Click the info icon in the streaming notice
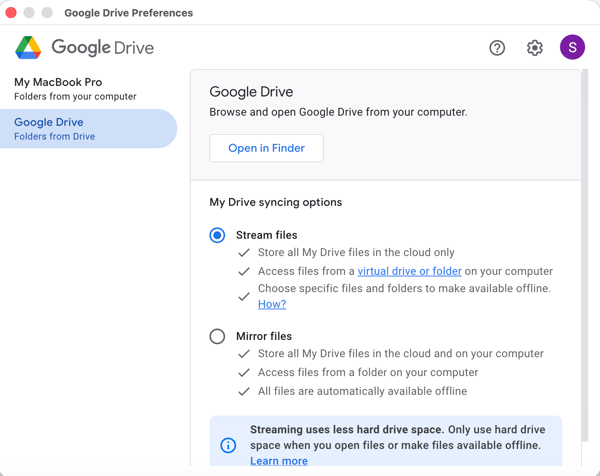Viewport: 600px width, 476px height. click(x=228, y=445)
